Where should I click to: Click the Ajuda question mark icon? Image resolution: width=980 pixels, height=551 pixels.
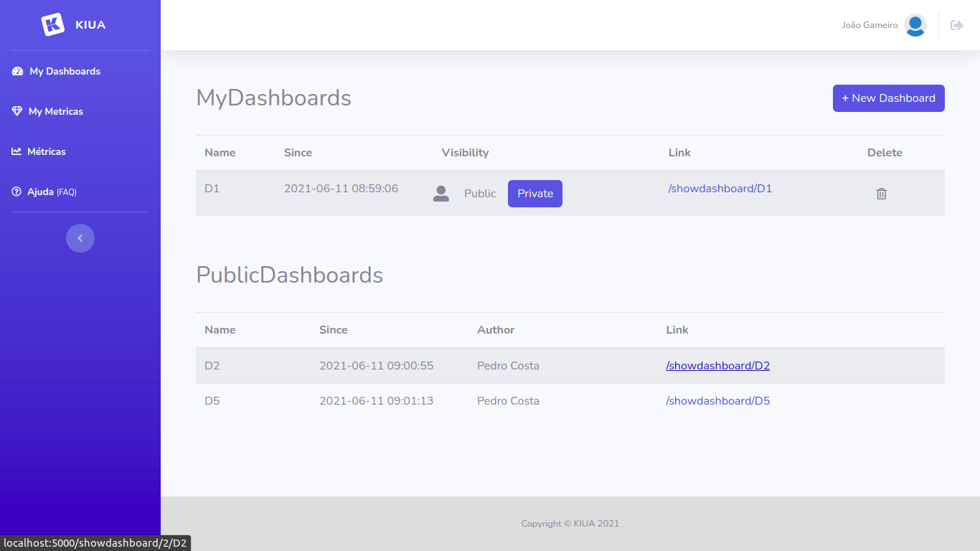coord(17,192)
